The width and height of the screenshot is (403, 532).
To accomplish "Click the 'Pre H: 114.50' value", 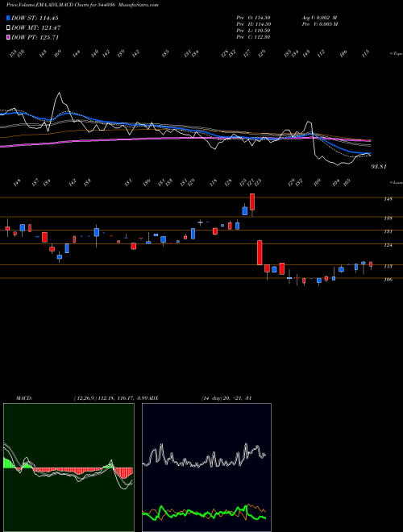I will coord(253,24).
